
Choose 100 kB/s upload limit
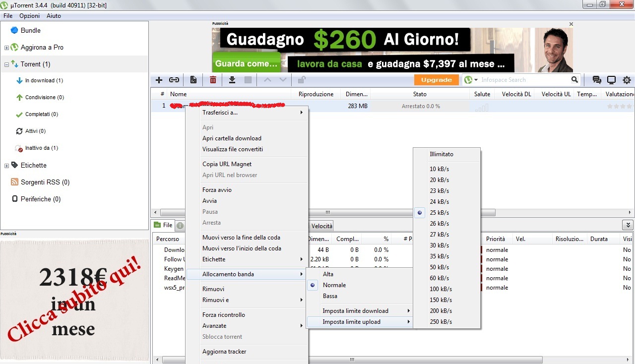[x=441, y=289]
